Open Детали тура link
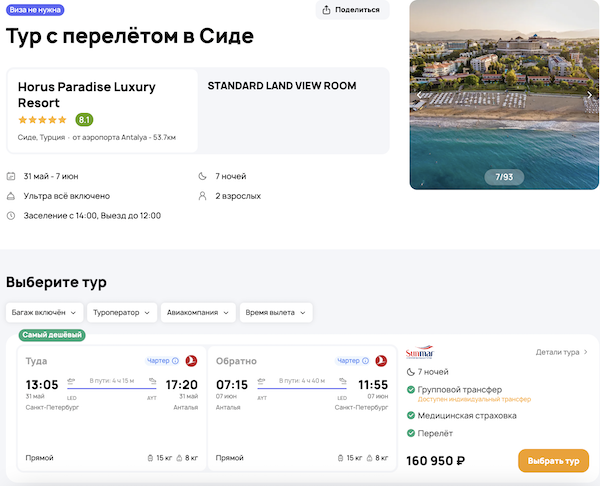The width and height of the screenshot is (600, 486). click(561, 352)
